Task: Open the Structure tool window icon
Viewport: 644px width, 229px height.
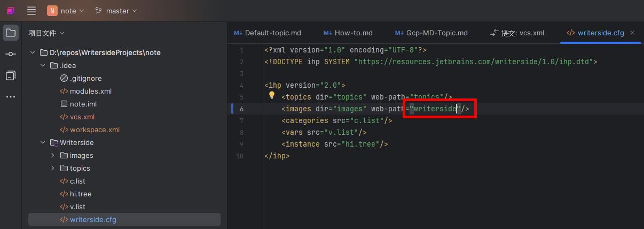Action: point(11,75)
